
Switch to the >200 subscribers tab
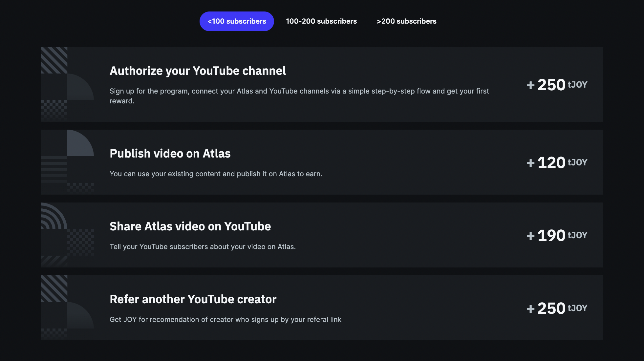pos(407,21)
